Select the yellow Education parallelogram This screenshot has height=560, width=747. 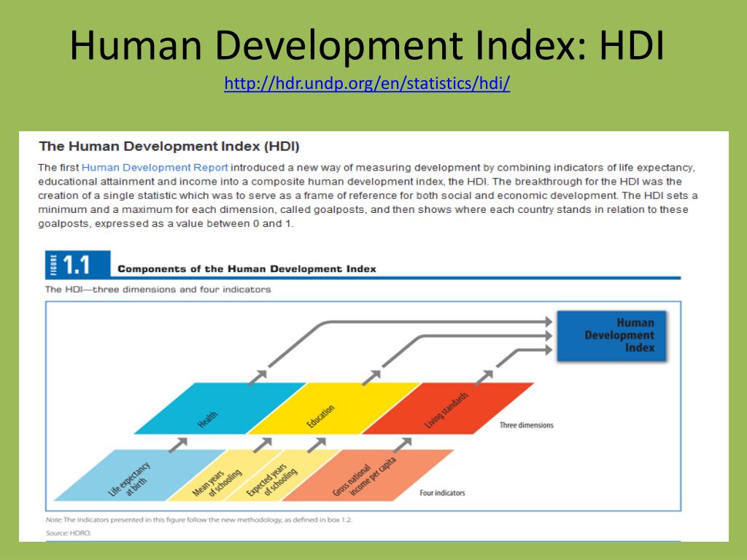coord(333,408)
